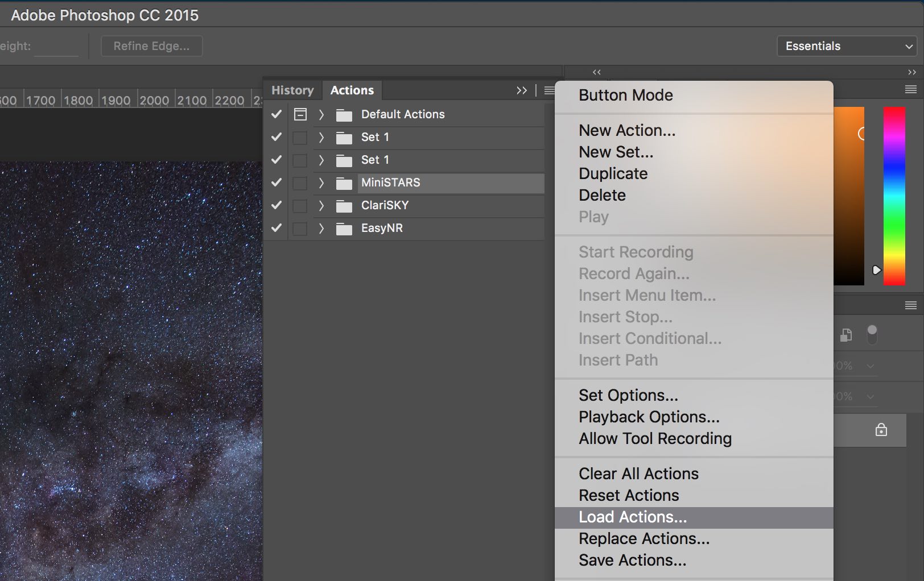This screenshot has width=924, height=581.
Task: Click the rainbow hue slider bar
Action: click(x=894, y=196)
